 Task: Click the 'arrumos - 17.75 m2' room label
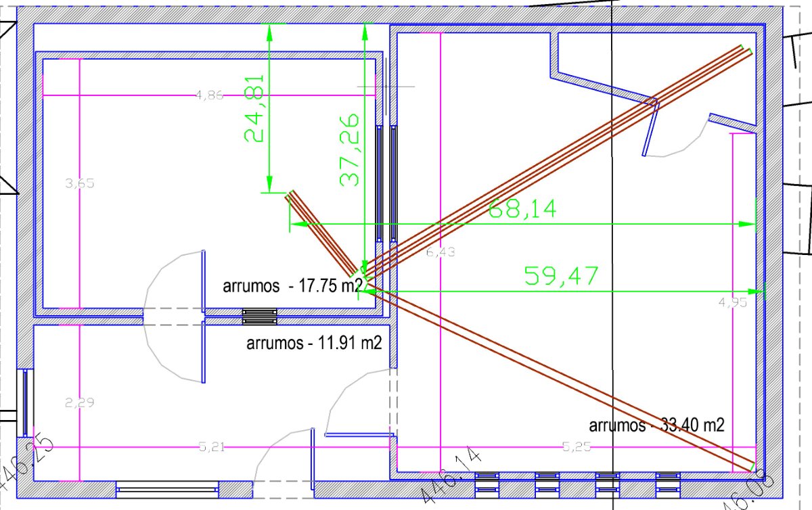(x=292, y=286)
